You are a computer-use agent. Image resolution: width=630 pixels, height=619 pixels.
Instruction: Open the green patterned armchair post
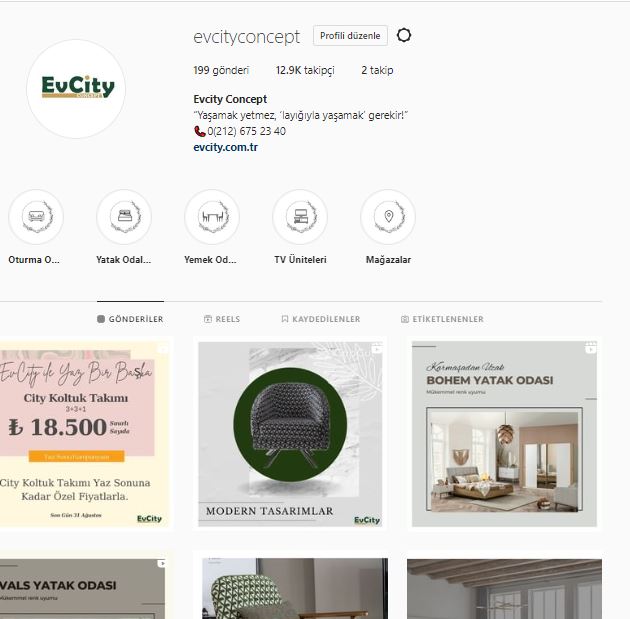pyautogui.click(x=295, y=588)
